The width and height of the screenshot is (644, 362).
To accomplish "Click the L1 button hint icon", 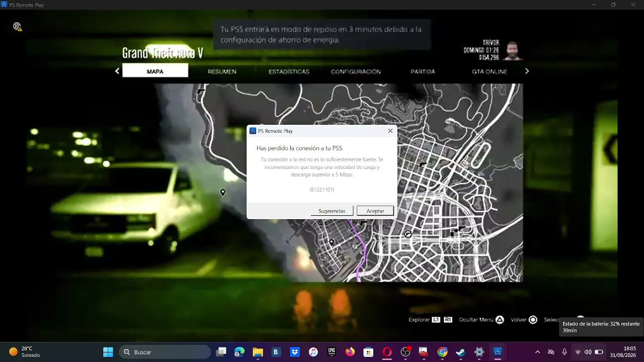I will pyautogui.click(x=436, y=320).
